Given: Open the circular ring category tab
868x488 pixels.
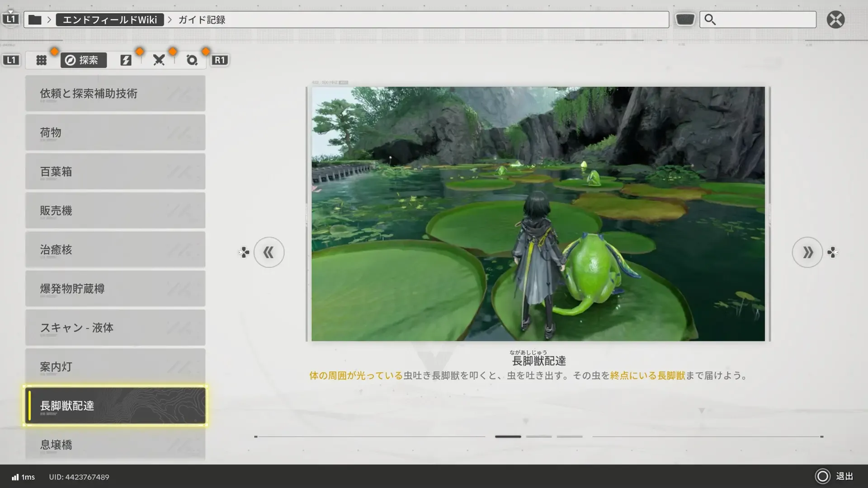Looking at the screenshot, I should point(192,60).
